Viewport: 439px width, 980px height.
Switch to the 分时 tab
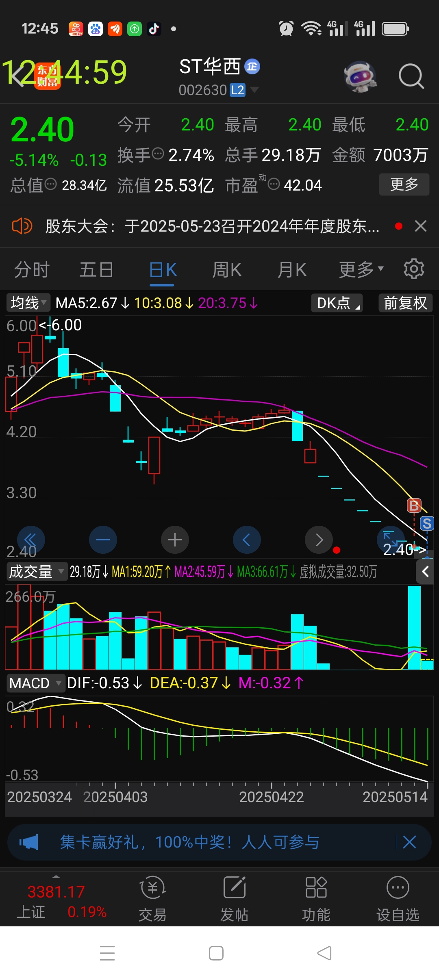(x=32, y=270)
